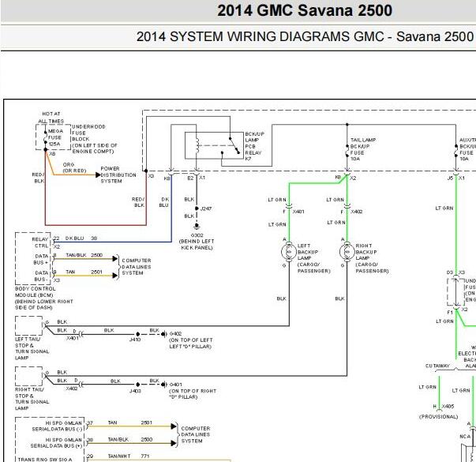The image size is (476, 462).
Task: Click the HI SPD GMLAN SERIAL DATA BUS (-) label
Action: (57, 426)
